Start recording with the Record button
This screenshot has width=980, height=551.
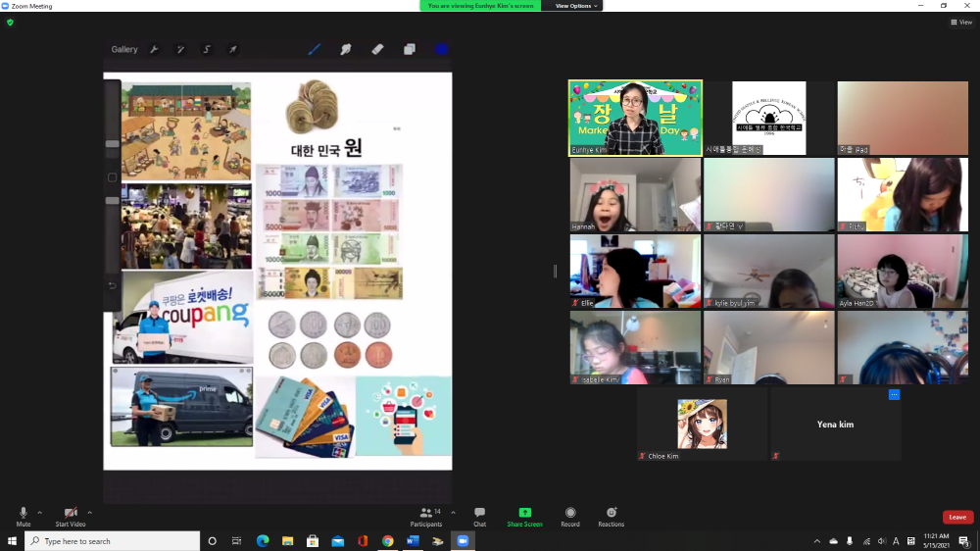570,516
